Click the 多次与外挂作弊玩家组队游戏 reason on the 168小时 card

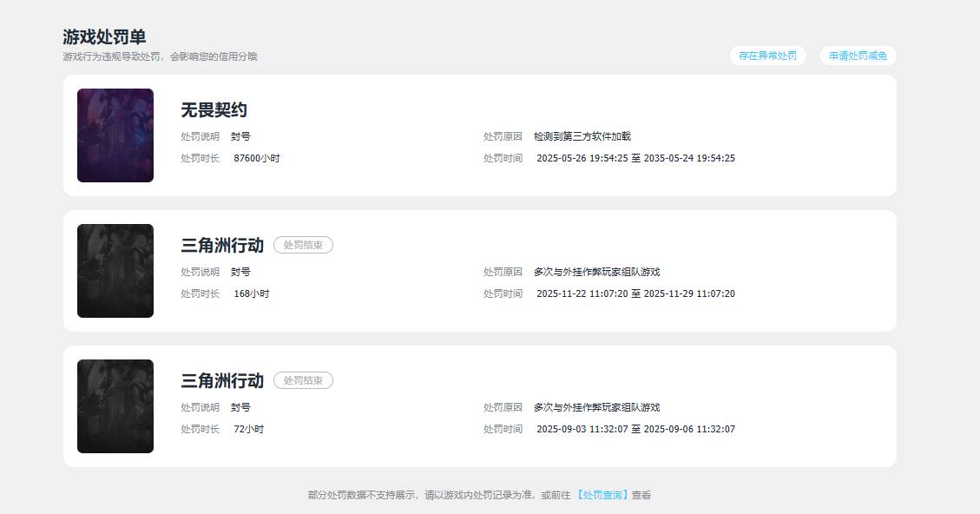(597, 272)
